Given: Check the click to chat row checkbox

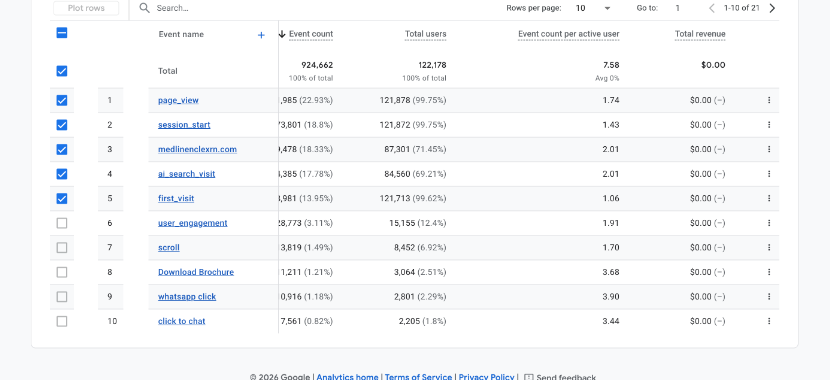Looking at the screenshot, I should (62, 321).
